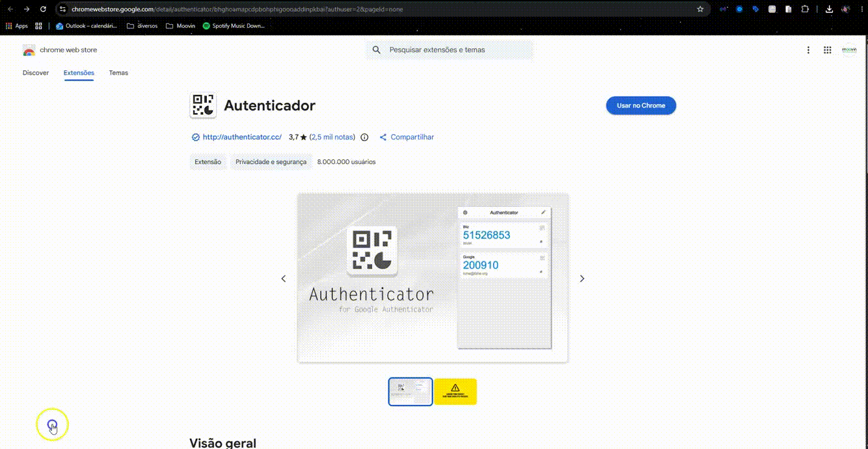Show the previous screenshot with left arrow
Image resolution: width=868 pixels, height=449 pixels.
[x=283, y=279]
